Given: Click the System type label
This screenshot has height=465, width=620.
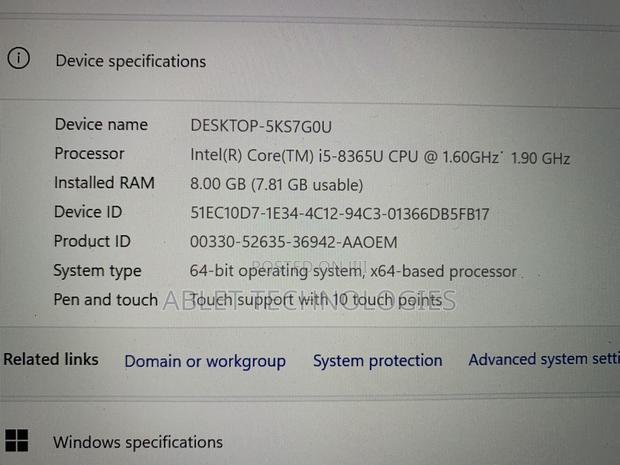Looking at the screenshot, I should 97,271.
